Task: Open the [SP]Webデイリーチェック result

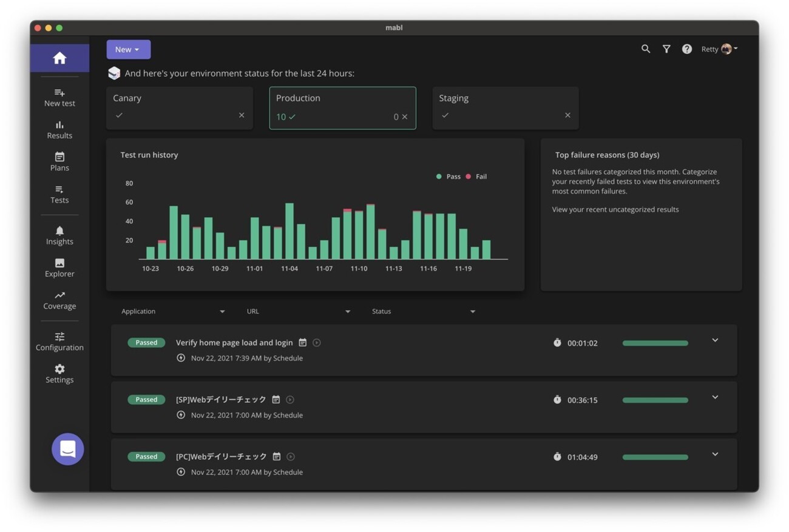Action: coord(221,400)
